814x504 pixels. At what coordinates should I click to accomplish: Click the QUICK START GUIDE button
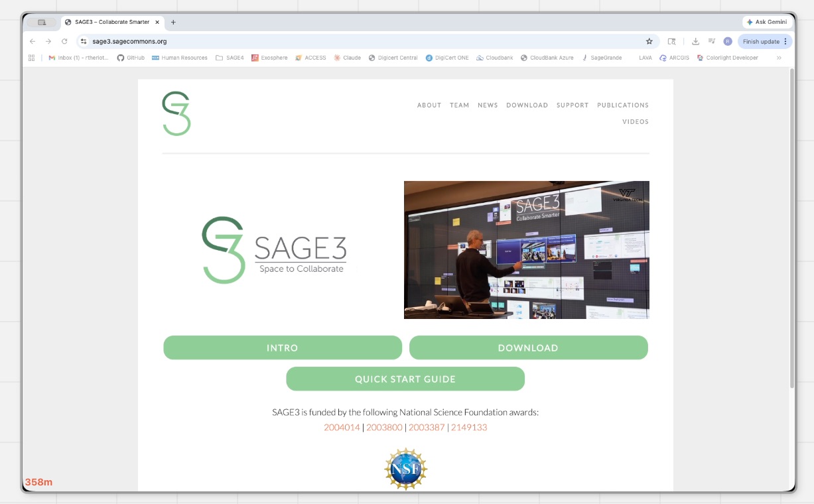coord(405,379)
